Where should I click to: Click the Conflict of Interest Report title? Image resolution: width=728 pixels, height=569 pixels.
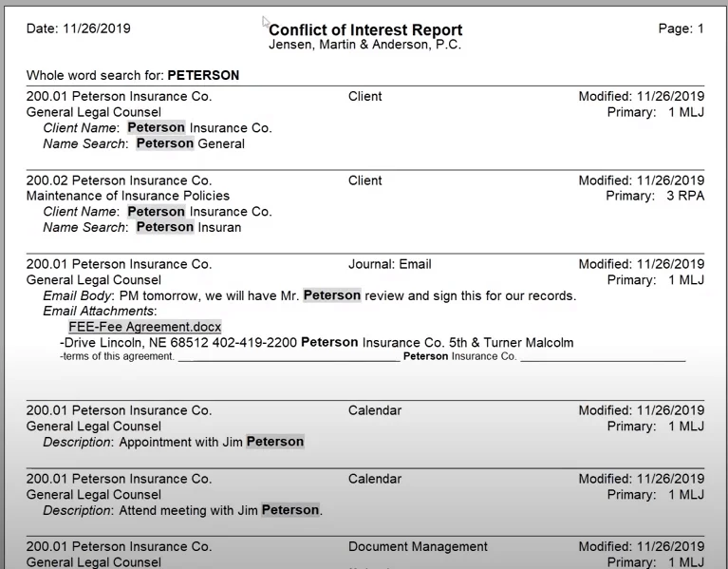(x=365, y=29)
